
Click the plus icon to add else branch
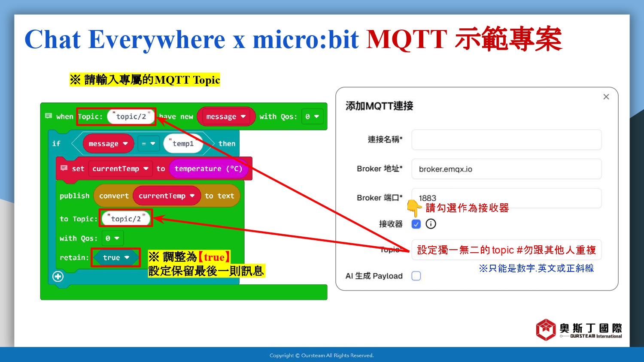[x=58, y=277]
